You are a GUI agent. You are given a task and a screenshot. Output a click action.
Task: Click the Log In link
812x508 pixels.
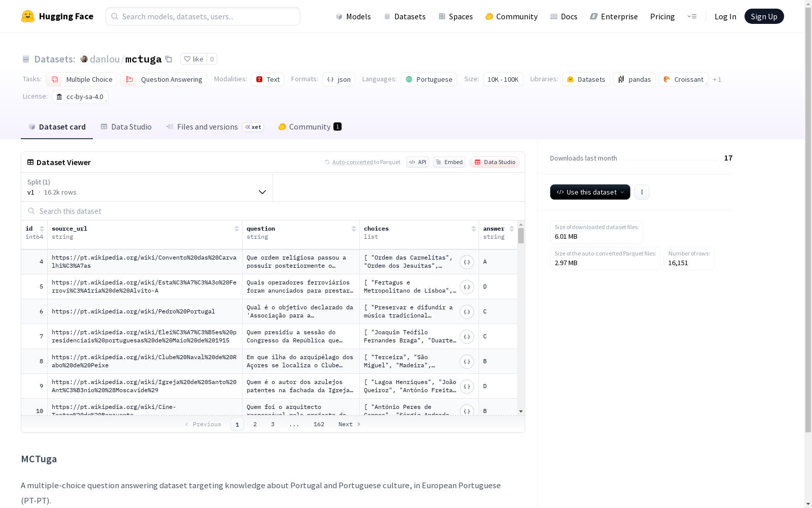pos(725,16)
